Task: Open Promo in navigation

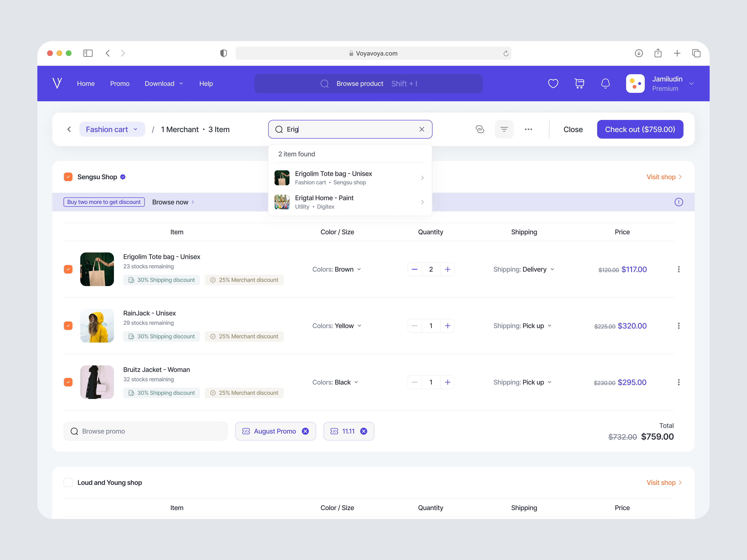Action: click(120, 83)
